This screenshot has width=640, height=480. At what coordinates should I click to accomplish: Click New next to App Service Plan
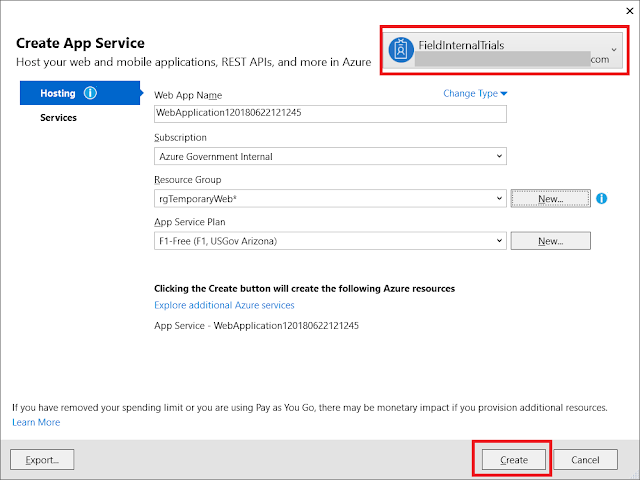click(550, 241)
